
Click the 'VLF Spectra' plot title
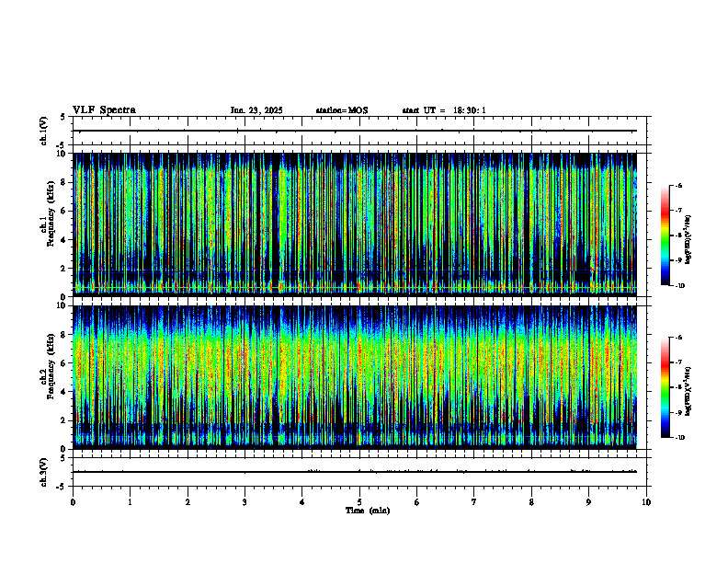[104, 110]
